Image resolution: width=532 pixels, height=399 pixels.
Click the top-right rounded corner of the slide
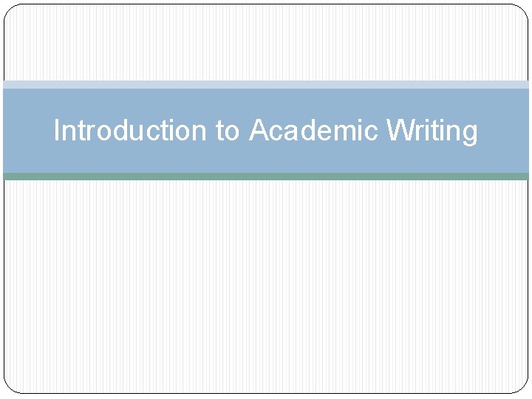click(x=522, y=11)
